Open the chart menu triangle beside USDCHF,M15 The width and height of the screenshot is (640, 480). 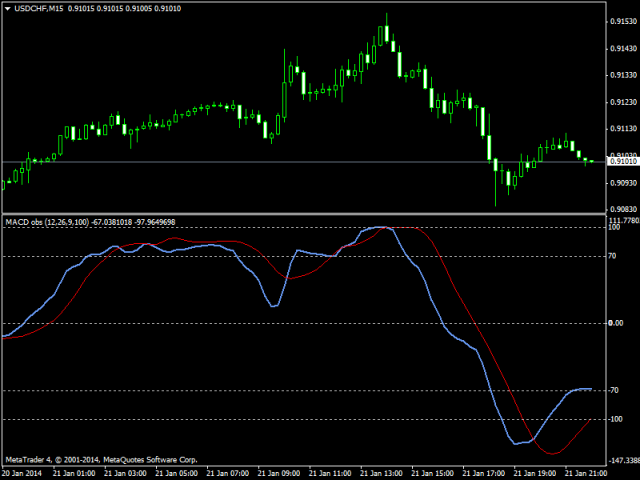pyautogui.click(x=8, y=9)
